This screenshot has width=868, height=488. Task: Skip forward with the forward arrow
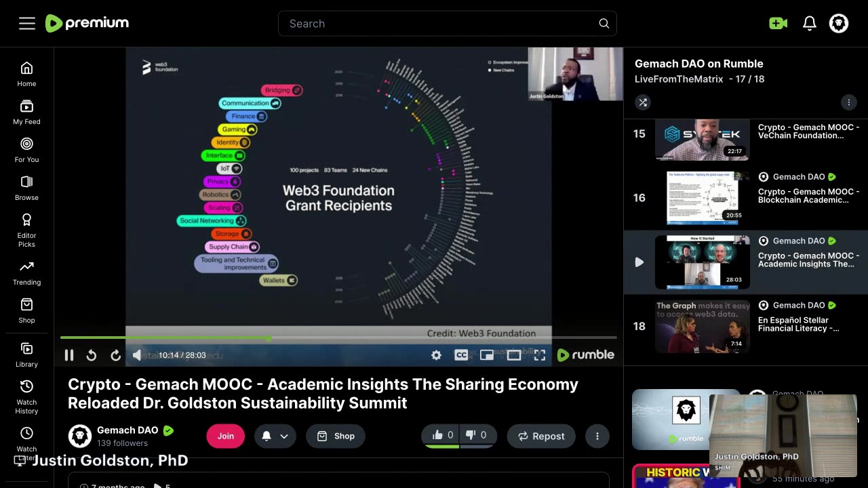coord(115,355)
